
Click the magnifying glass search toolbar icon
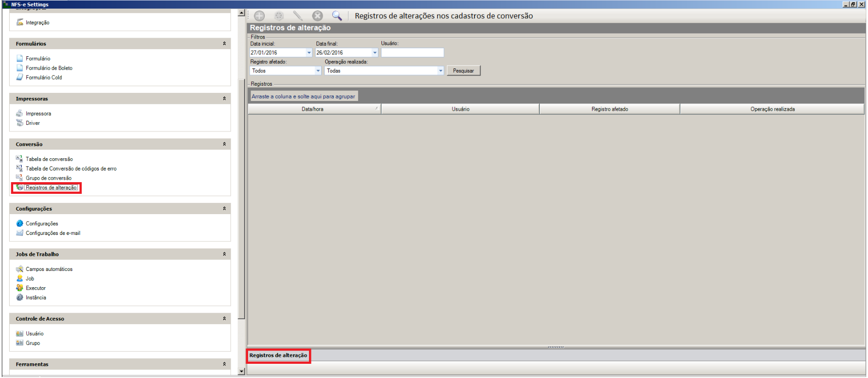[x=337, y=16]
